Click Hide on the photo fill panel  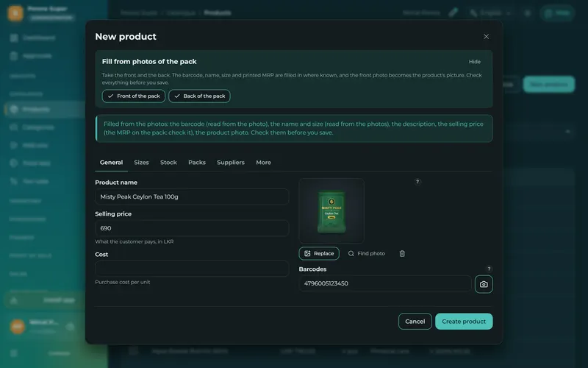(x=474, y=62)
